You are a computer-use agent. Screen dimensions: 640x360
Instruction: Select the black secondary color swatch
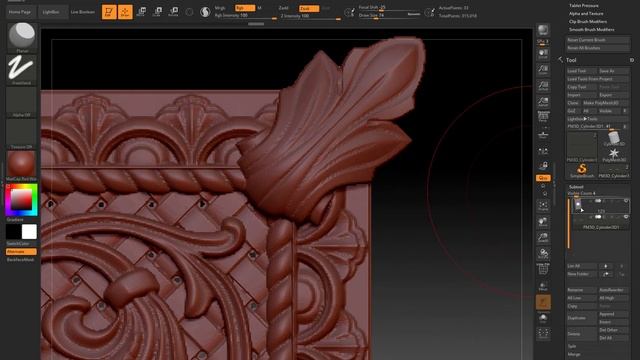13,232
